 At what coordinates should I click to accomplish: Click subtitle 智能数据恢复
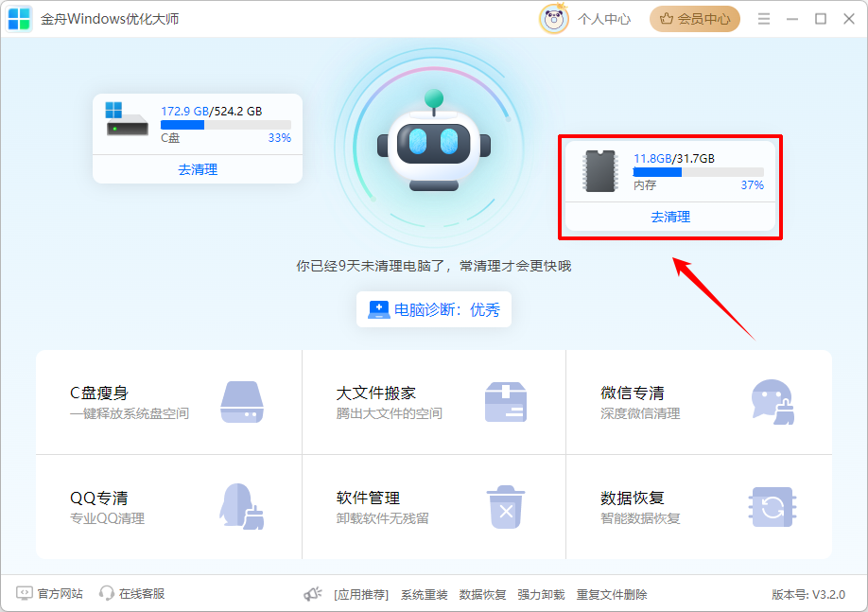[640, 518]
